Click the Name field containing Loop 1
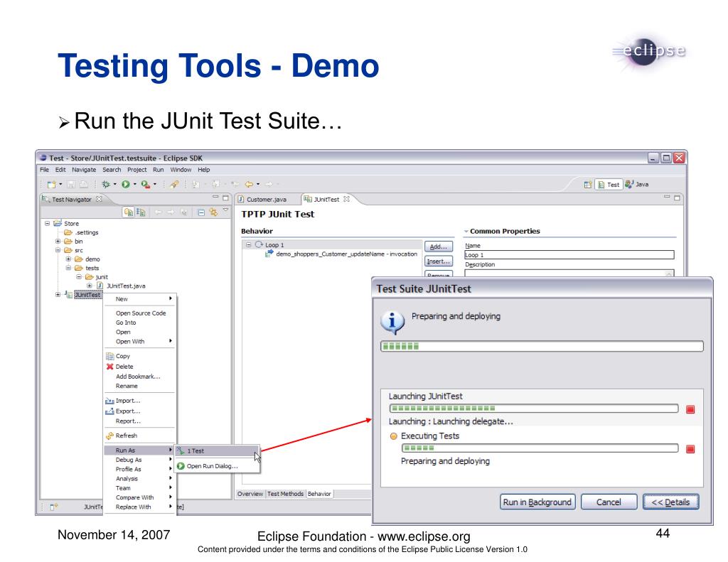Image resolution: width=728 pixels, height=562 pixels. [x=569, y=255]
